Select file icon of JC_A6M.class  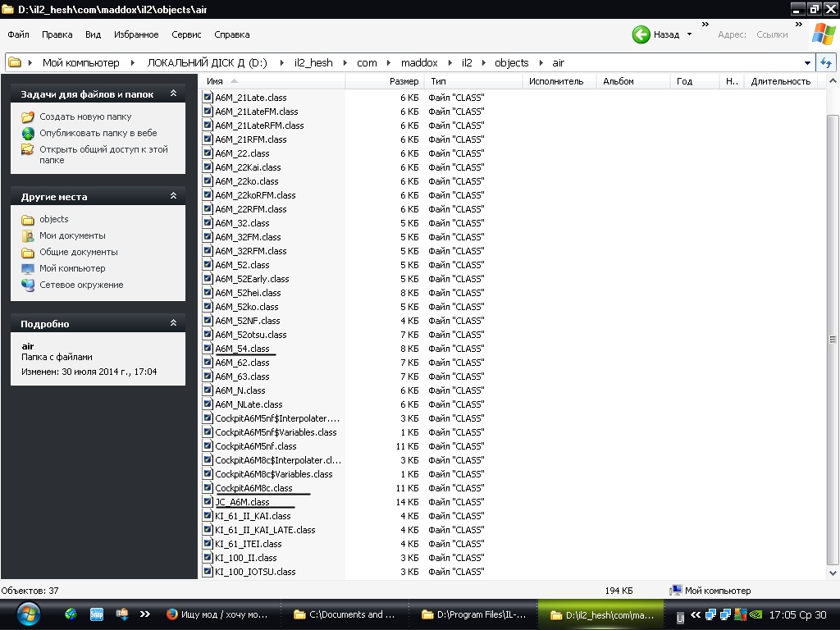pyautogui.click(x=208, y=502)
